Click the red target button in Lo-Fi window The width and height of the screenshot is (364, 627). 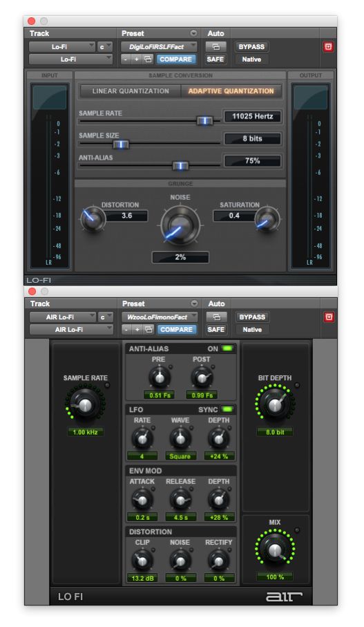[328, 47]
